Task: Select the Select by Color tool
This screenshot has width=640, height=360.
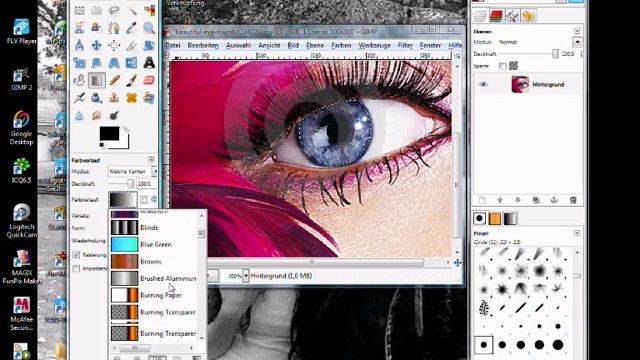Action: coord(149,10)
